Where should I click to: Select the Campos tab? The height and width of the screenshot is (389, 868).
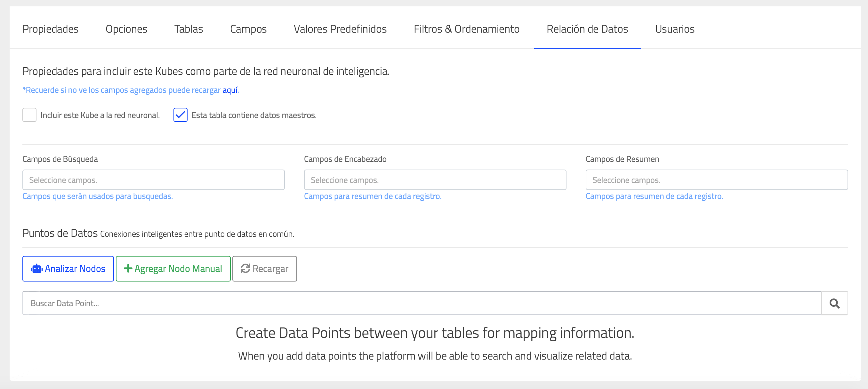click(248, 29)
